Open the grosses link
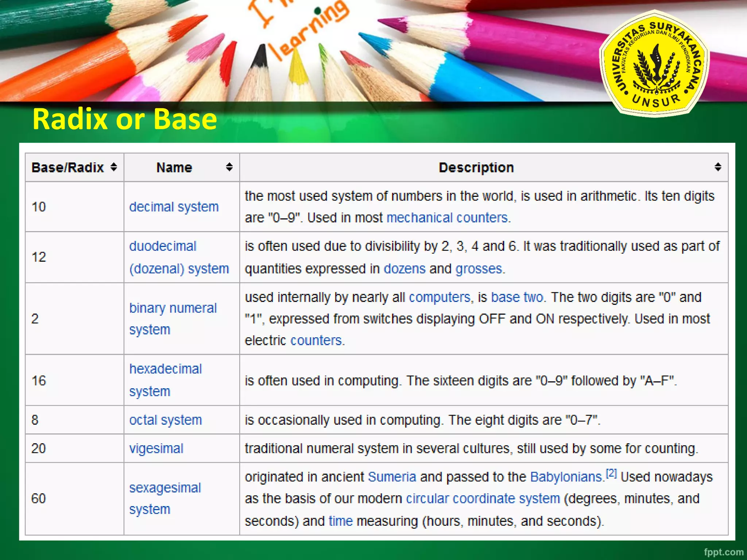This screenshot has height=560, width=747. pyautogui.click(x=479, y=269)
